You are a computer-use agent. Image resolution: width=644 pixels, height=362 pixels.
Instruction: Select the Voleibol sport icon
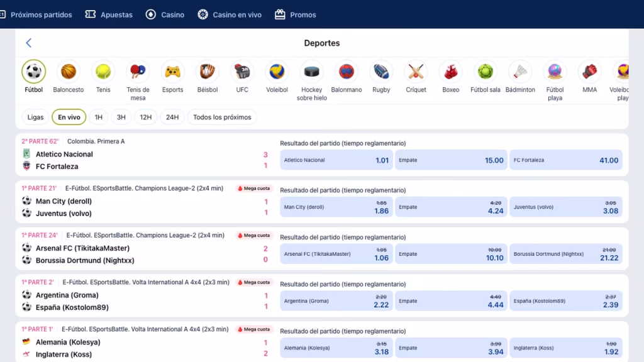[277, 72]
